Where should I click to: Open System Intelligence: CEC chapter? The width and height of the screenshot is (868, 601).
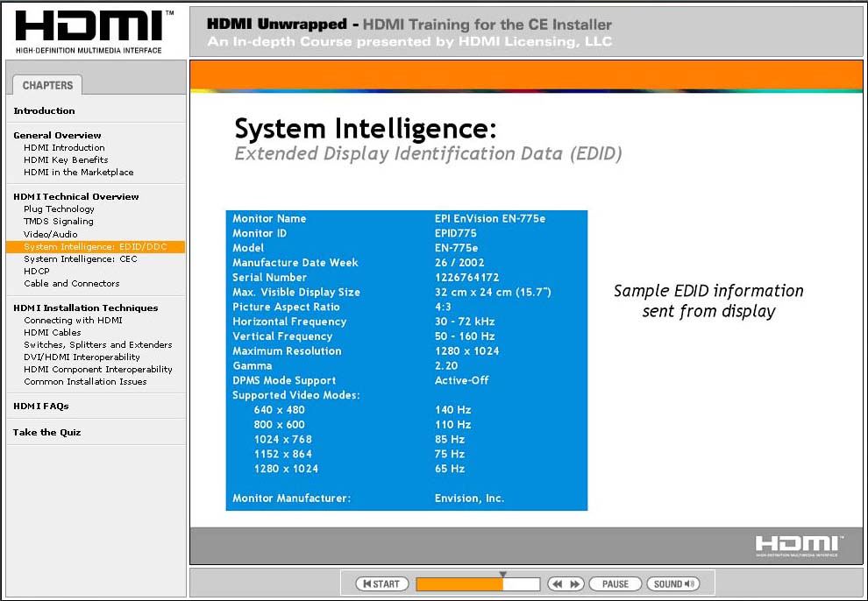[x=81, y=258]
